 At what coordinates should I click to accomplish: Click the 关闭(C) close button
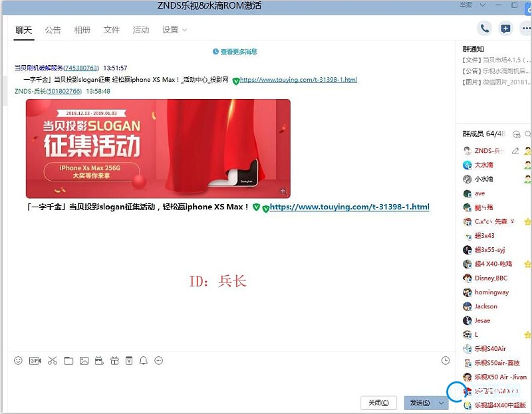pos(378,403)
